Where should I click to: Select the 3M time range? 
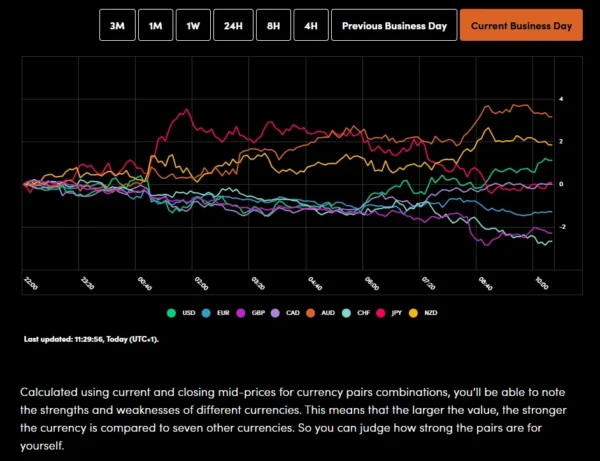pyautogui.click(x=117, y=26)
